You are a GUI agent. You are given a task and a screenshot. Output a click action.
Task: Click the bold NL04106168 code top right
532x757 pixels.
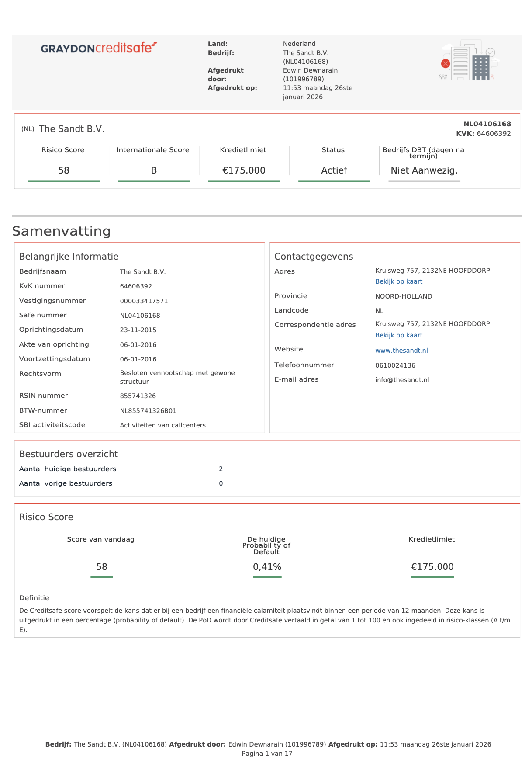point(487,124)
